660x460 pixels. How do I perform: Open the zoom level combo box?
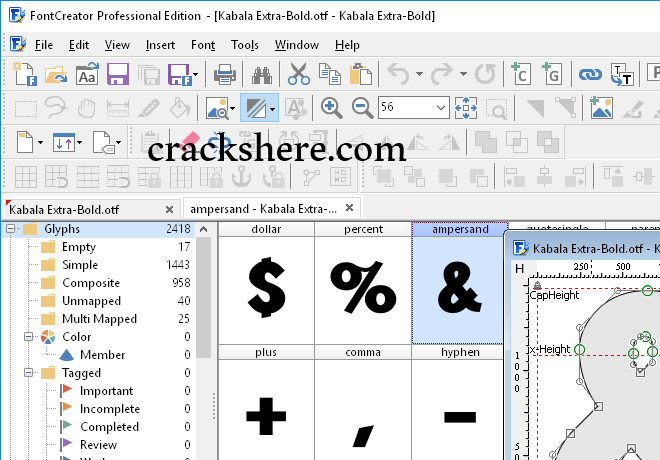click(x=413, y=107)
